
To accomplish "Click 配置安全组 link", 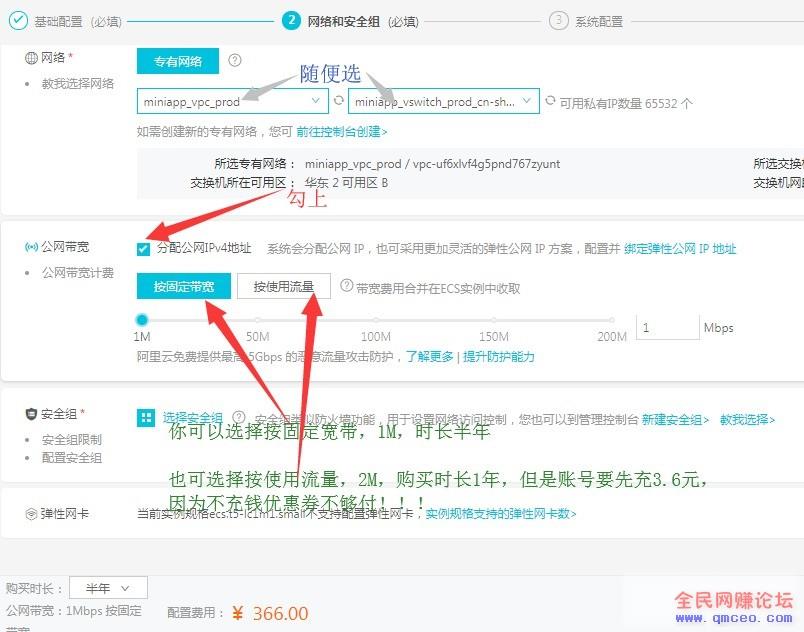I will [x=72, y=458].
